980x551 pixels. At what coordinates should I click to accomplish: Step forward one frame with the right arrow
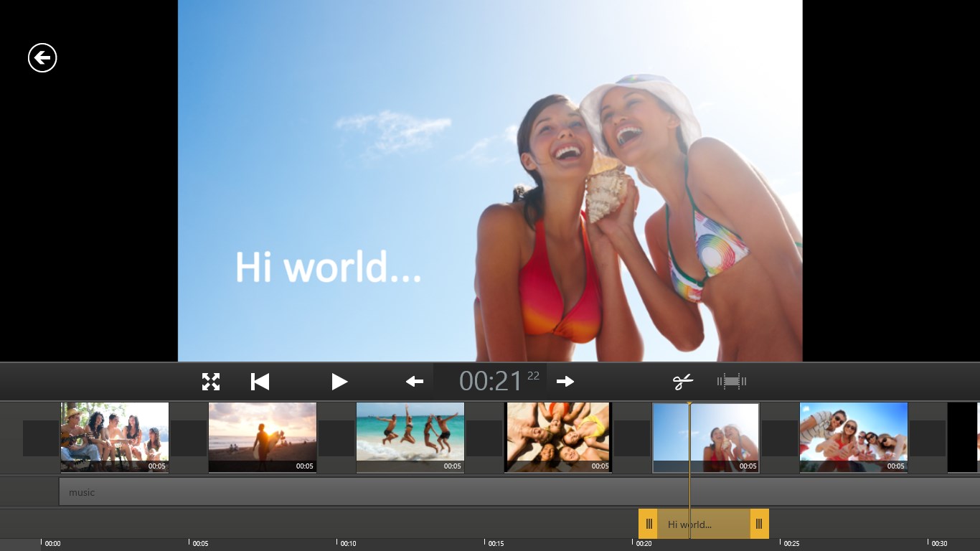tap(565, 382)
